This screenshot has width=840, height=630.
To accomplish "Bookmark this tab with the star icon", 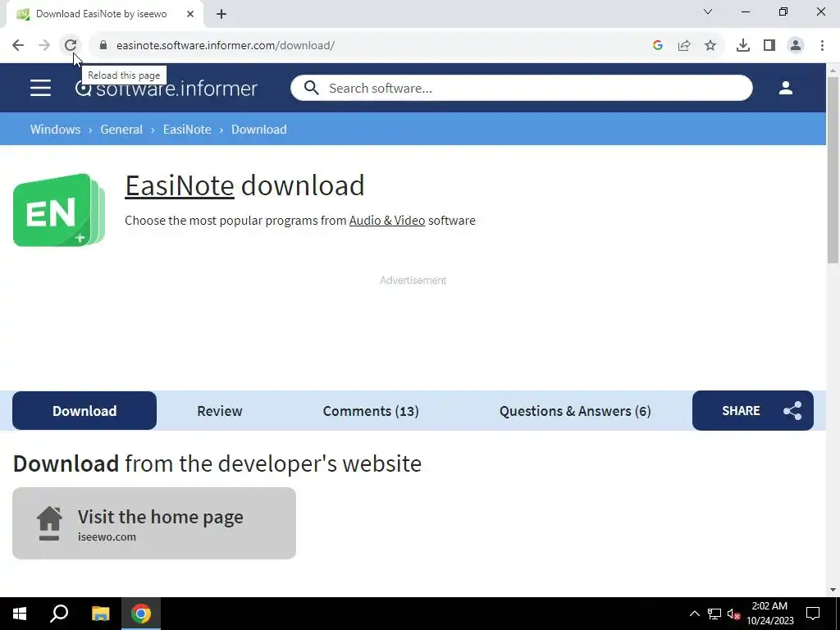I will click(x=710, y=46).
